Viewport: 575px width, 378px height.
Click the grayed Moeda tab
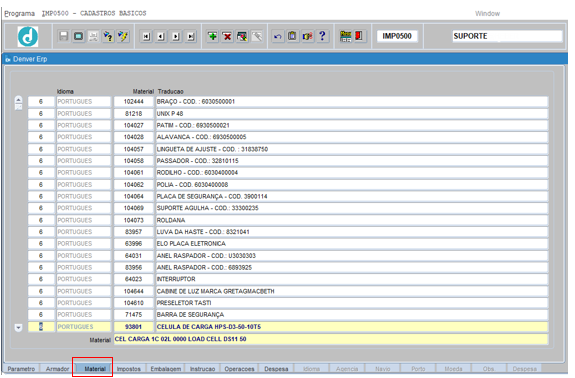[453, 368]
